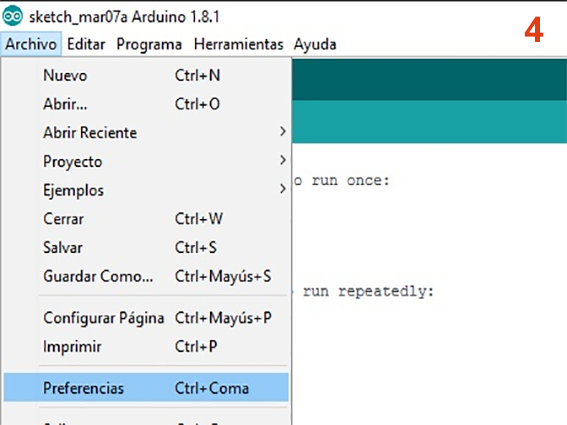
Task: Open the Editar menu
Action: click(86, 44)
